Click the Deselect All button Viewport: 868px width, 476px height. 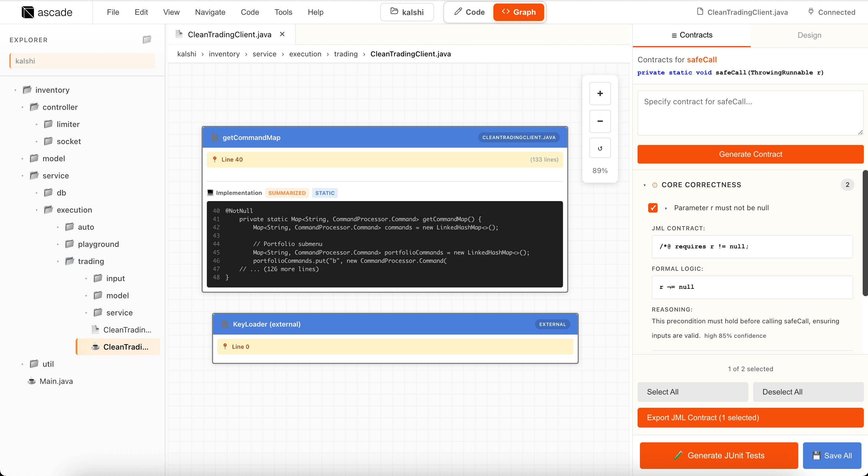coord(808,392)
